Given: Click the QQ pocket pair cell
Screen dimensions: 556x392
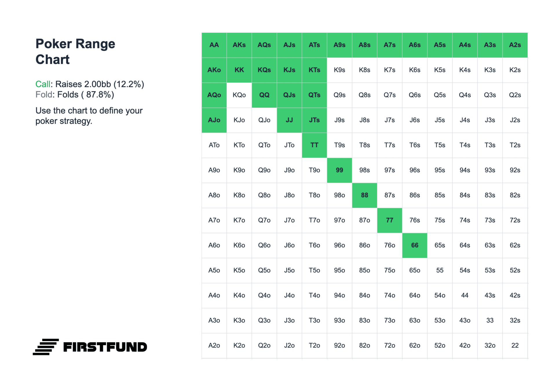Looking at the screenshot, I should [264, 95].
